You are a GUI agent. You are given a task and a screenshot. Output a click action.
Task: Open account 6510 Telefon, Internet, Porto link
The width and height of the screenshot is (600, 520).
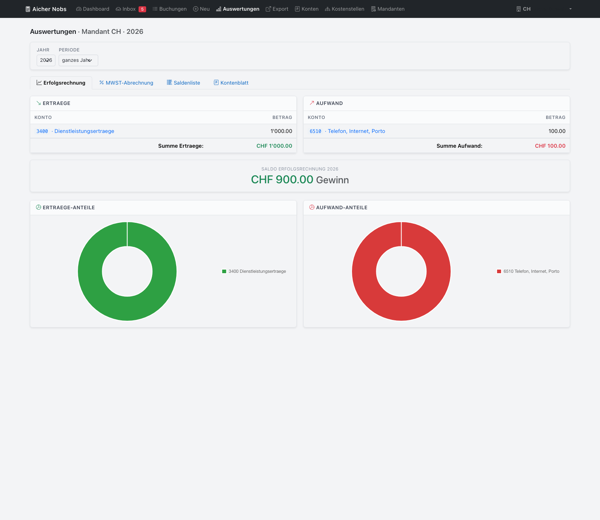[x=347, y=131]
